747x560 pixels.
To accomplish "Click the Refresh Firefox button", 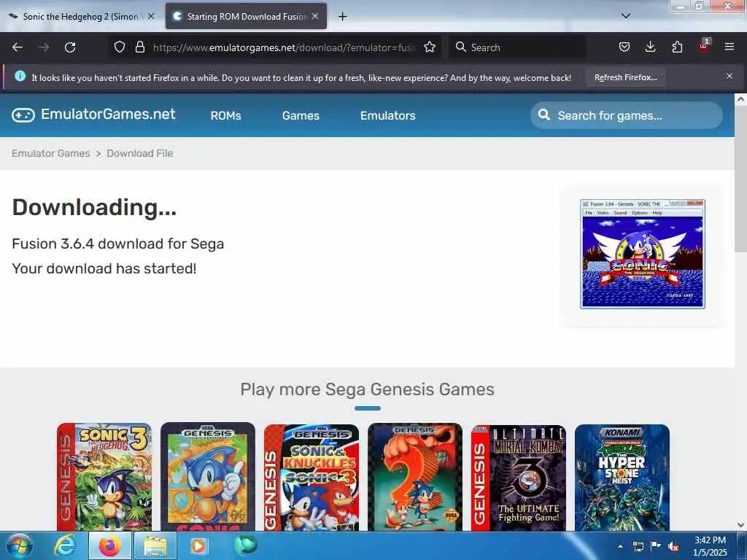I will 625,77.
